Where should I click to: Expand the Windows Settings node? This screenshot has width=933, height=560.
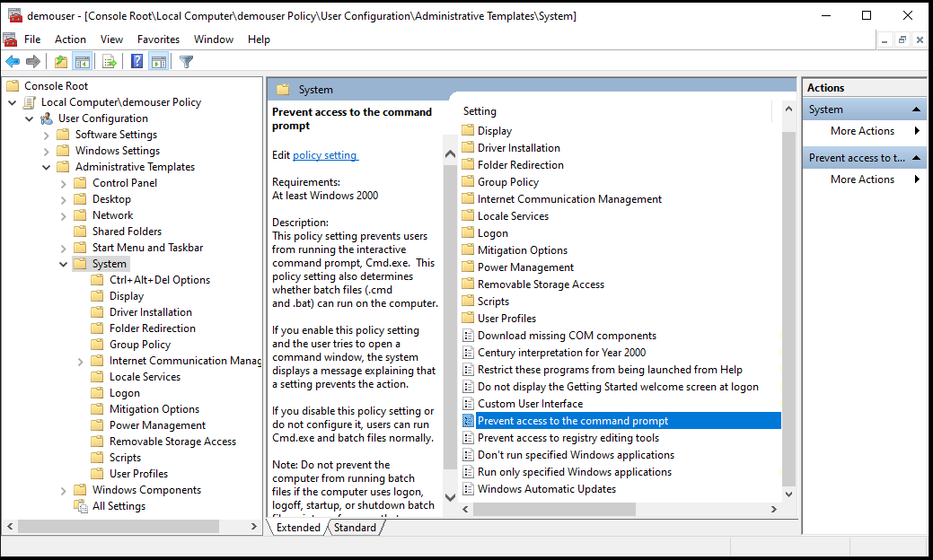[x=46, y=151]
